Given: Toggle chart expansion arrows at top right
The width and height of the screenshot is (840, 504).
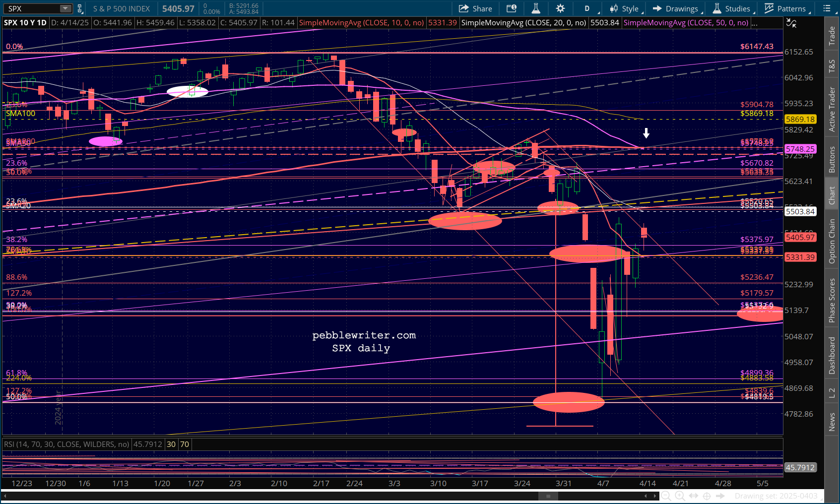Looking at the screenshot, I should click(x=791, y=23).
